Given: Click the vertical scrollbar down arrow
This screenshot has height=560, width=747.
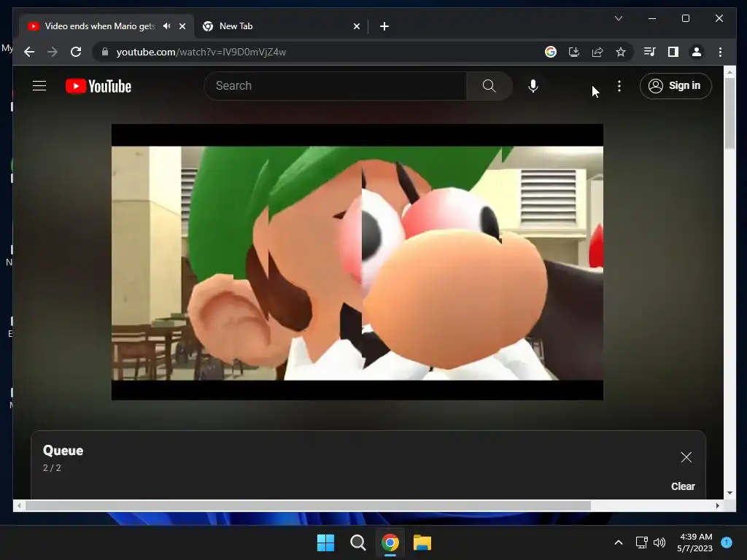Looking at the screenshot, I should (729, 493).
